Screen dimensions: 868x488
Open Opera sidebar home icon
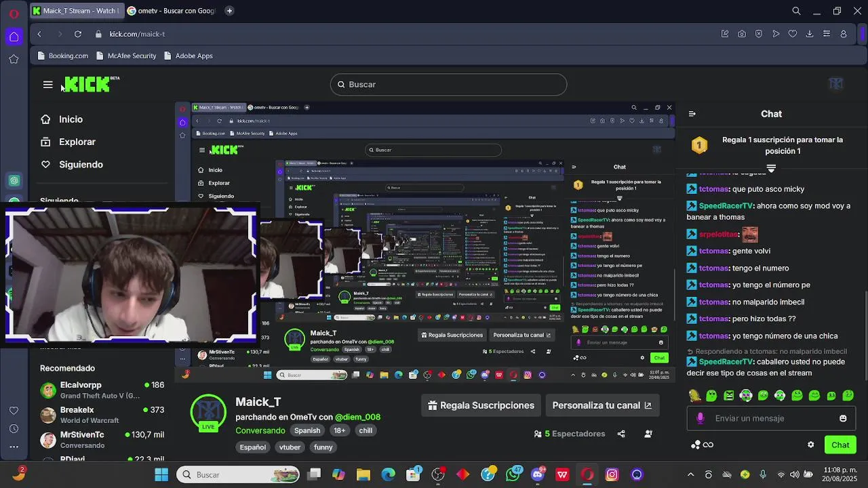point(14,37)
